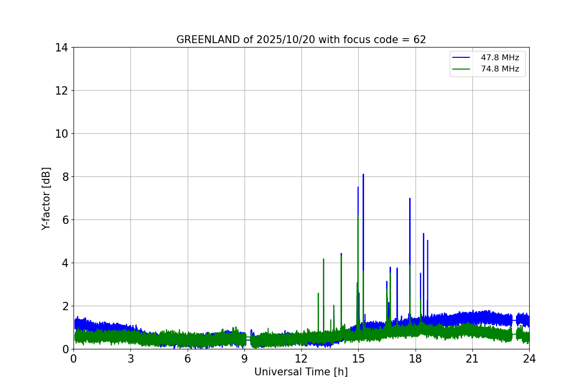Screen dimensions: 588x392
Task: Click the tallest blue spike peak near 8 dB
Action: (363, 174)
